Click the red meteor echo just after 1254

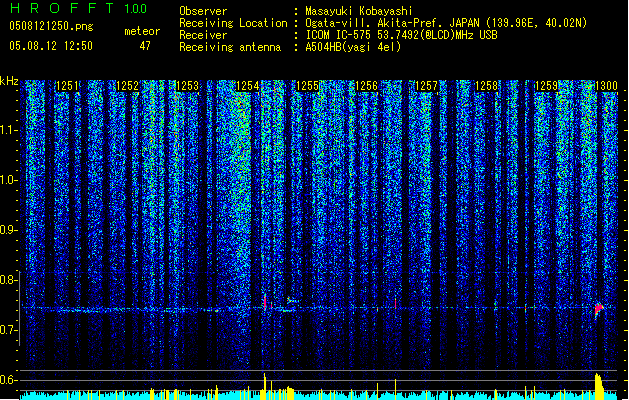click(x=265, y=302)
